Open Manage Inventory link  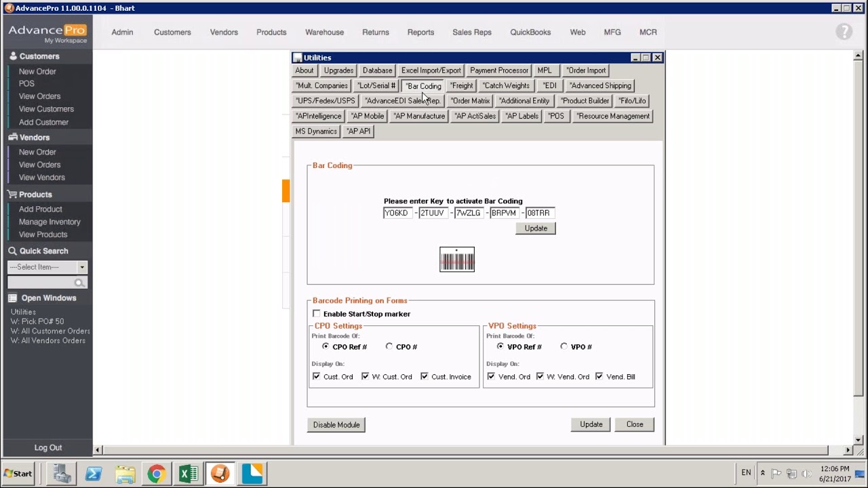[50, 222]
